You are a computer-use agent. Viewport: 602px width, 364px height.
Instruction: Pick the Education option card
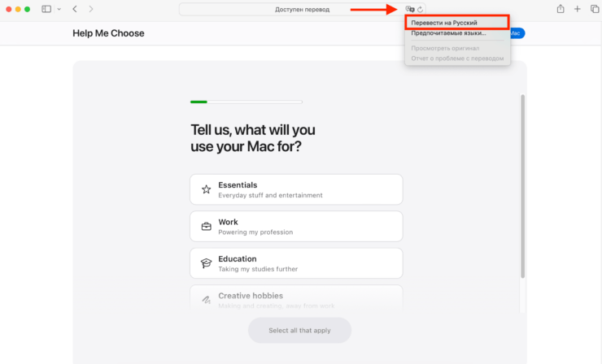point(296,263)
